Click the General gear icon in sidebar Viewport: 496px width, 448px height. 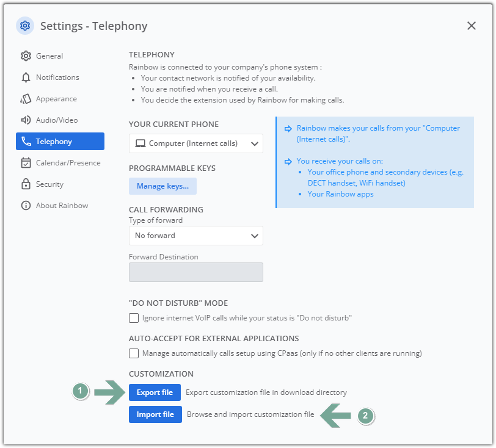click(x=26, y=56)
